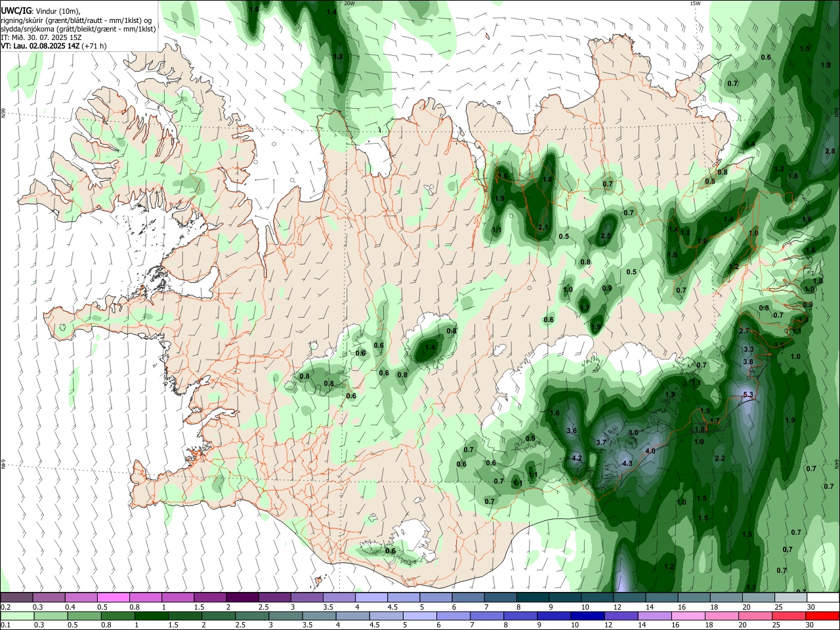Click the 4.0 precipitation value on the map
This screenshot has height=630, width=840.
(x=650, y=451)
